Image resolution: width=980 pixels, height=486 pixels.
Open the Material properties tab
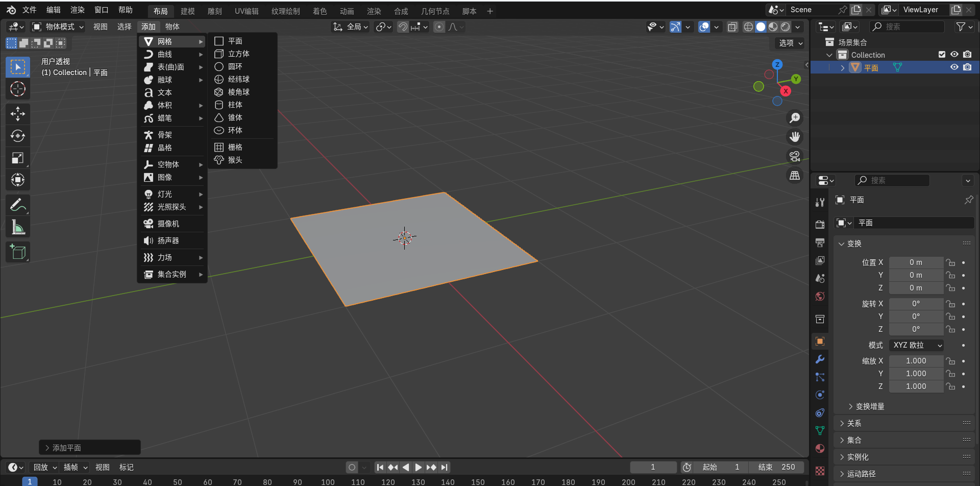coord(820,448)
